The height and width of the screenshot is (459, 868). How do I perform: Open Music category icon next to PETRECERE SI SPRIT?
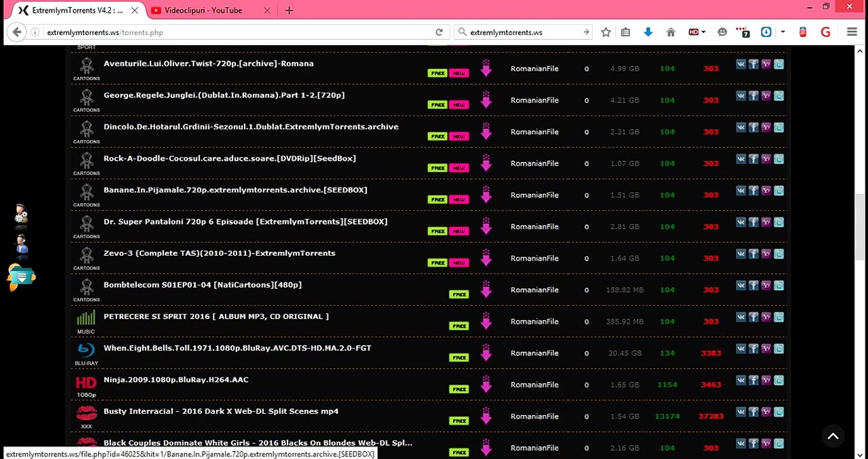(x=86, y=321)
